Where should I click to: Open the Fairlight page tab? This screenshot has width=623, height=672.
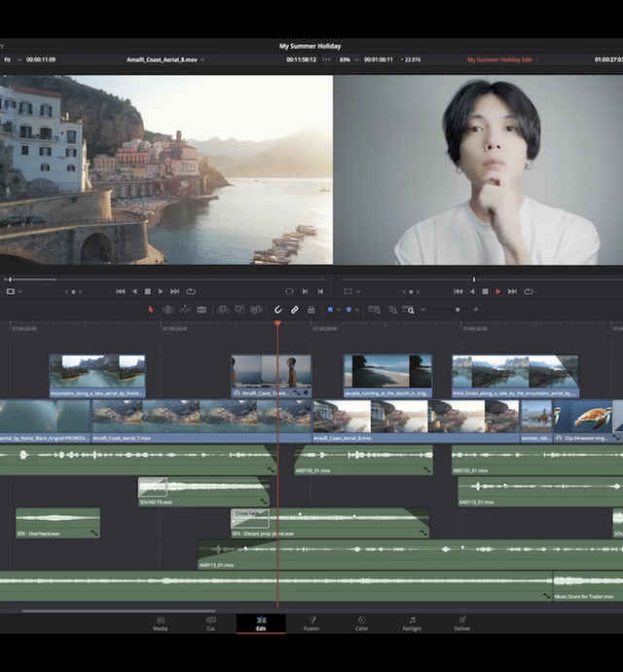pos(412,623)
